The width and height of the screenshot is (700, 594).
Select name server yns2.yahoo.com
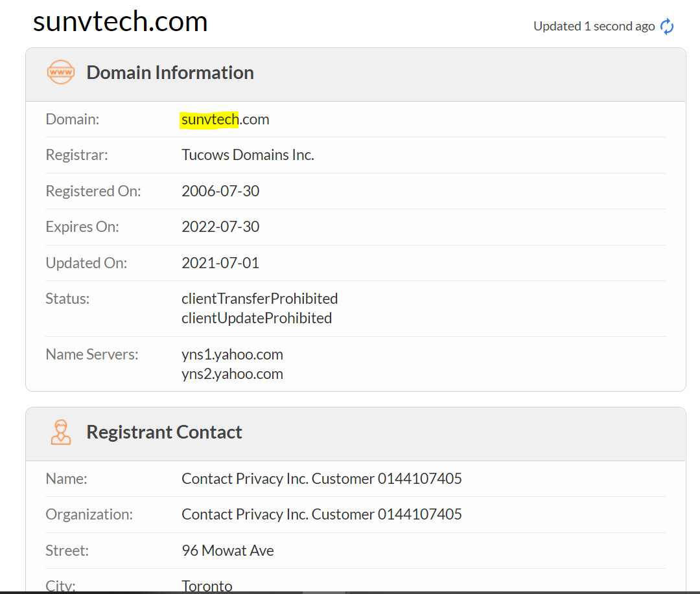tap(232, 374)
